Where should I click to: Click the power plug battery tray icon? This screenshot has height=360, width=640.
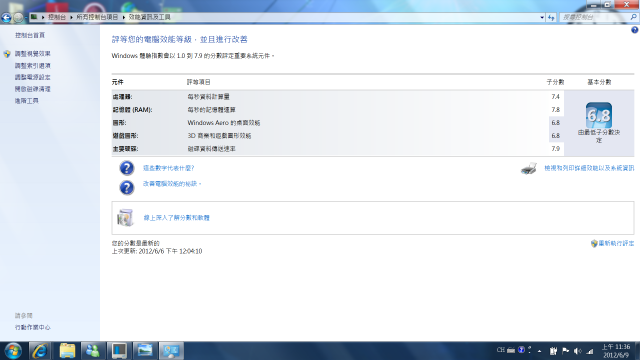[x=553, y=351]
